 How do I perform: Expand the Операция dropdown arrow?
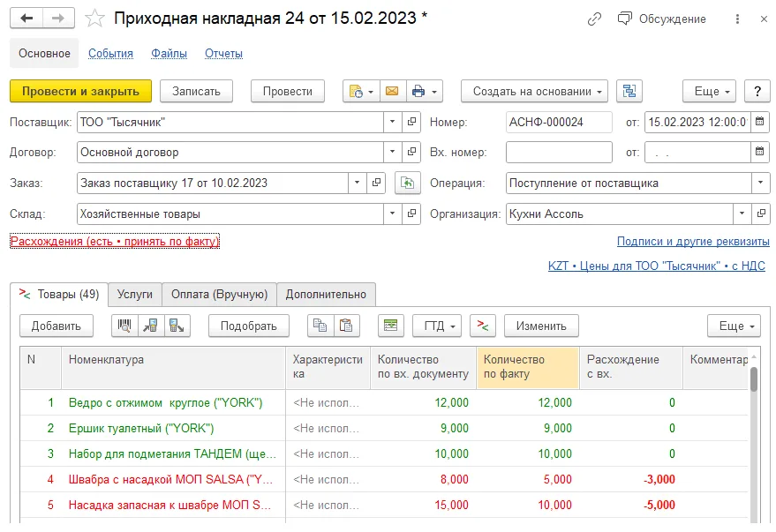pos(761,183)
